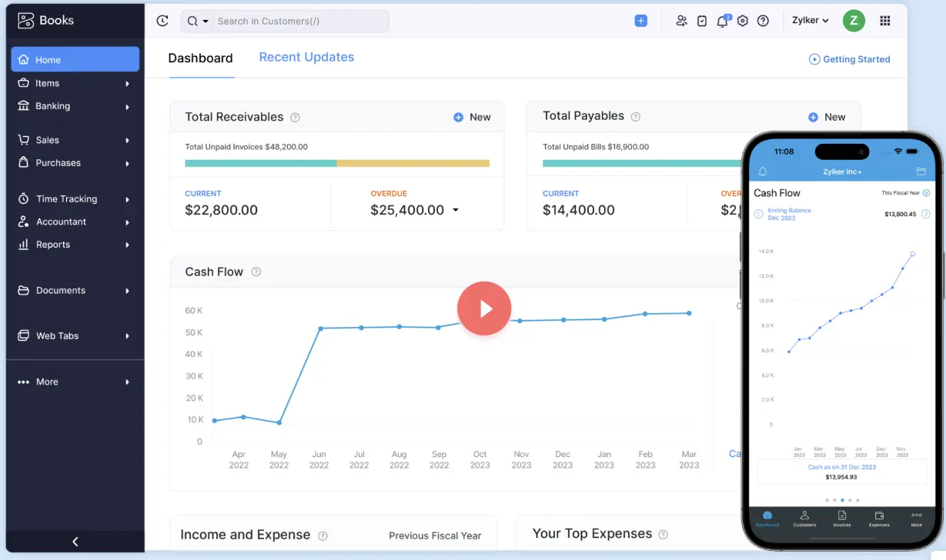Click the Books logo icon in the sidebar
The width and height of the screenshot is (946, 560).
click(x=26, y=21)
